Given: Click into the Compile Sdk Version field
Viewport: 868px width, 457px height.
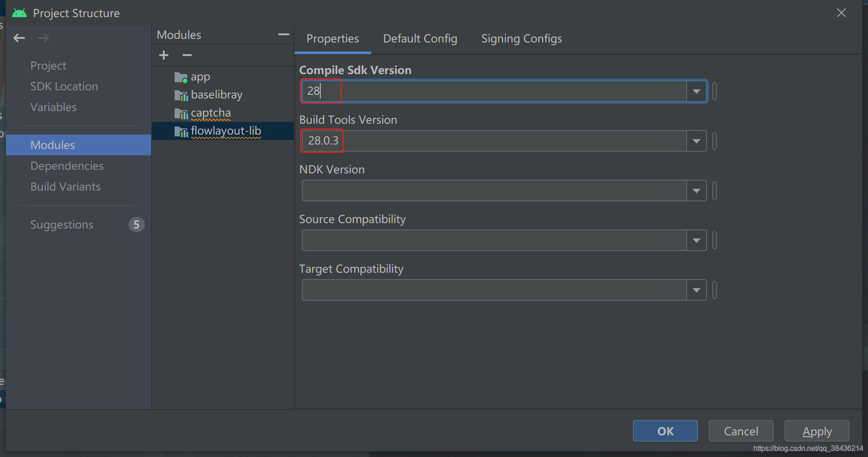Looking at the screenshot, I should (x=494, y=91).
